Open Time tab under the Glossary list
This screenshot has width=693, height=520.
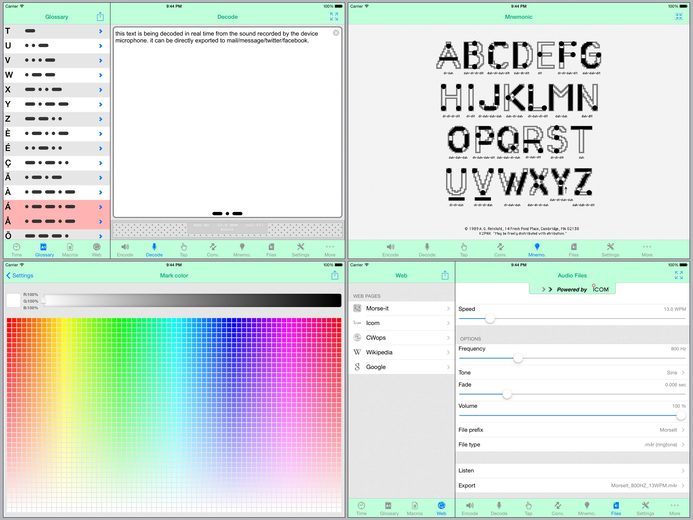pyautogui.click(x=17, y=250)
